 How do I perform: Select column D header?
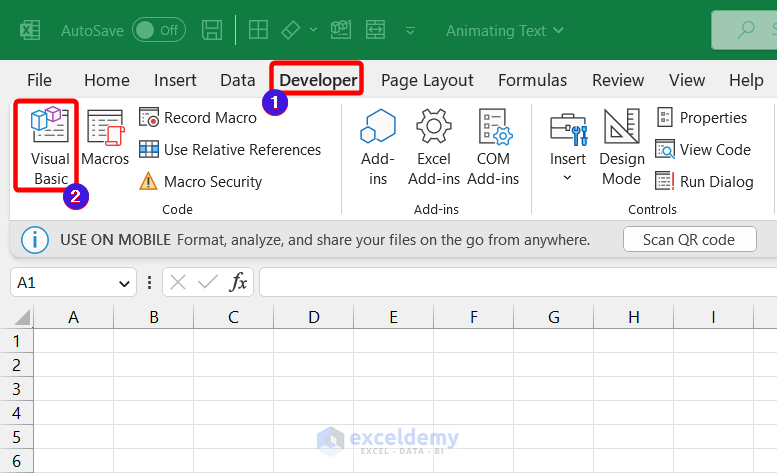click(x=313, y=317)
